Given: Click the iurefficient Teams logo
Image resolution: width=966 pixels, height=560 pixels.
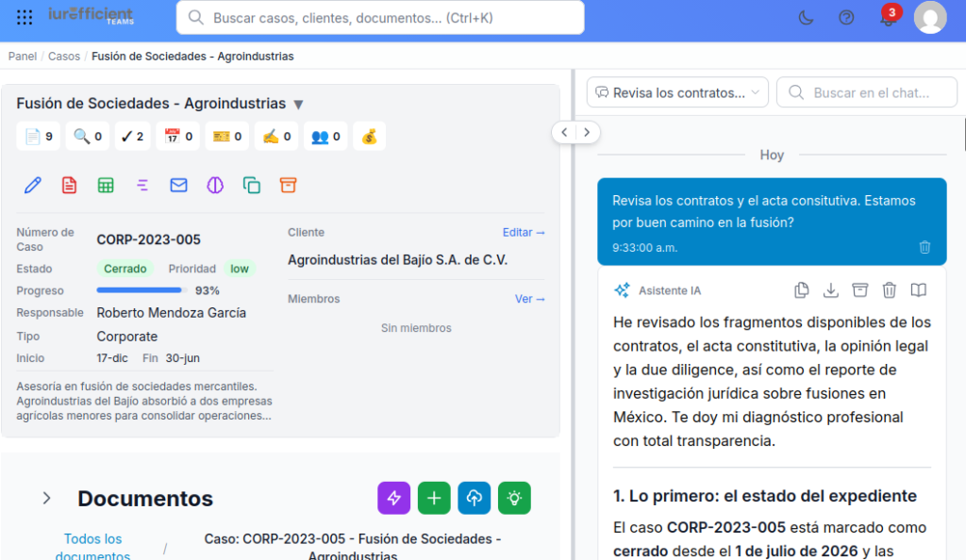Looking at the screenshot, I should pyautogui.click(x=91, y=16).
